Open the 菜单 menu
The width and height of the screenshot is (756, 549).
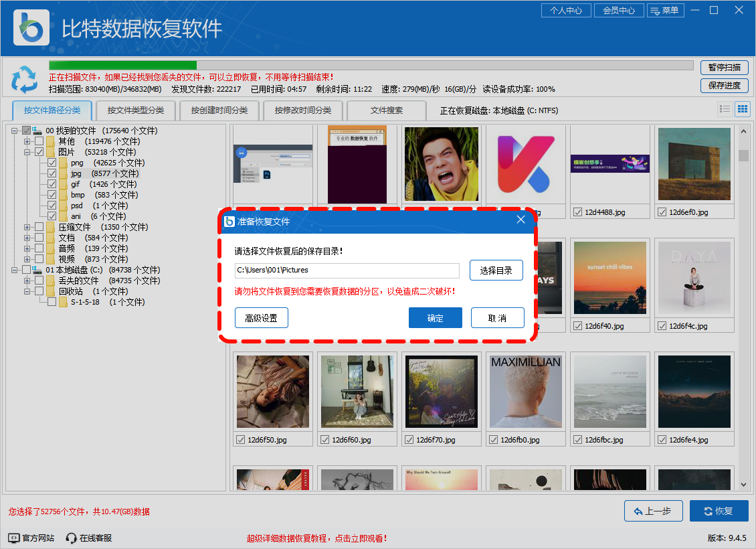(666, 10)
